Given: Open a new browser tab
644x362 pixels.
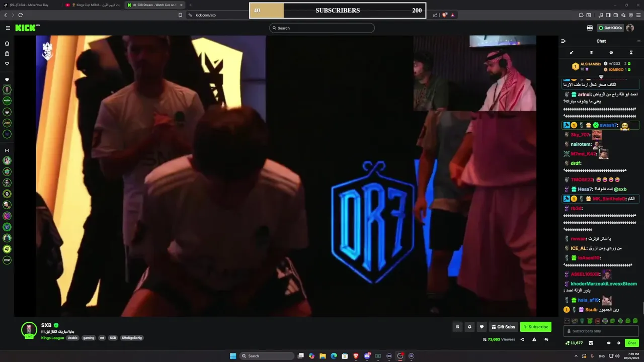Looking at the screenshot, I should point(191,5).
